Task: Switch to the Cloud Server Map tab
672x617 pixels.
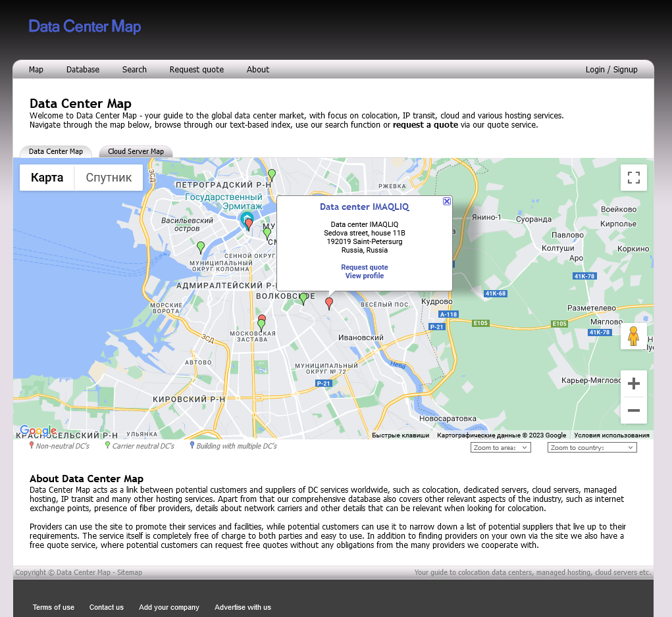Action: coord(136,151)
